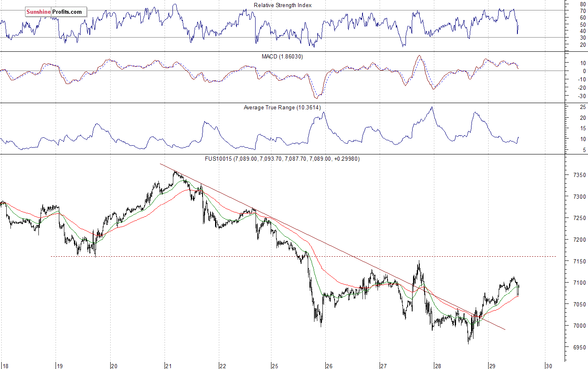Click the Average True Range (10.3614) label
The width and height of the screenshot is (588, 369).
click(282, 108)
